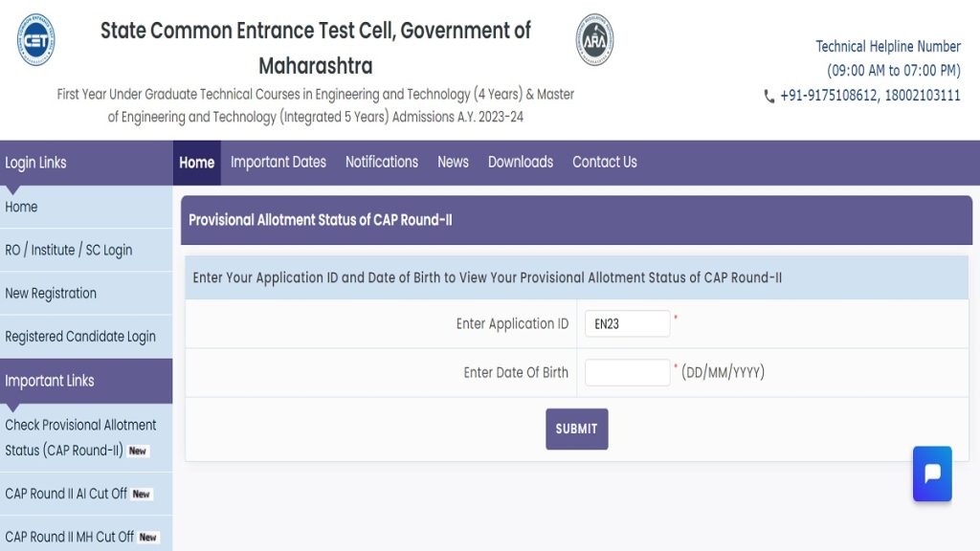Click New badge beside CAP Round-II status
Image resolution: width=980 pixels, height=551 pixels.
coord(139,451)
